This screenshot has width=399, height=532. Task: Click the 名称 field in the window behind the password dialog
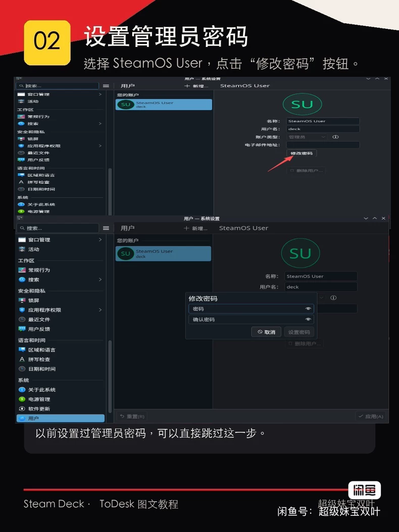tap(321, 276)
